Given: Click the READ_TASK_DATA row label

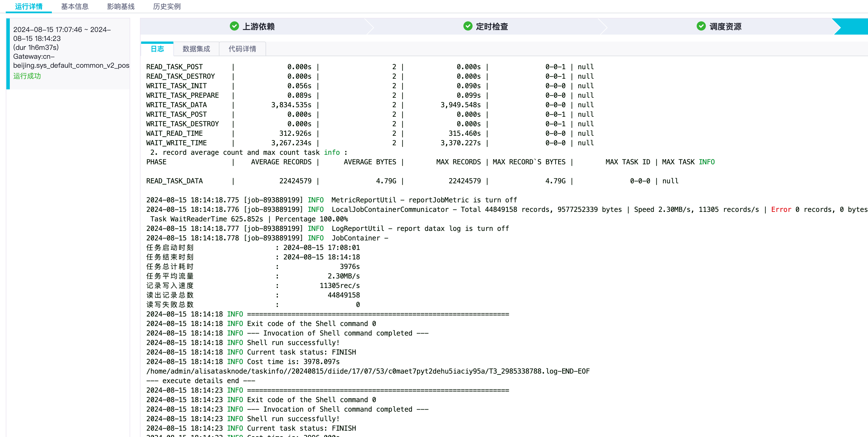Looking at the screenshot, I should [x=175, y=181].
